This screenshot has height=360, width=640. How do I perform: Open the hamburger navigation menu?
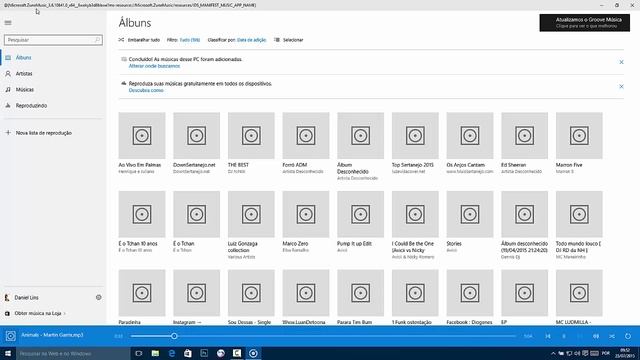[8, 23]
